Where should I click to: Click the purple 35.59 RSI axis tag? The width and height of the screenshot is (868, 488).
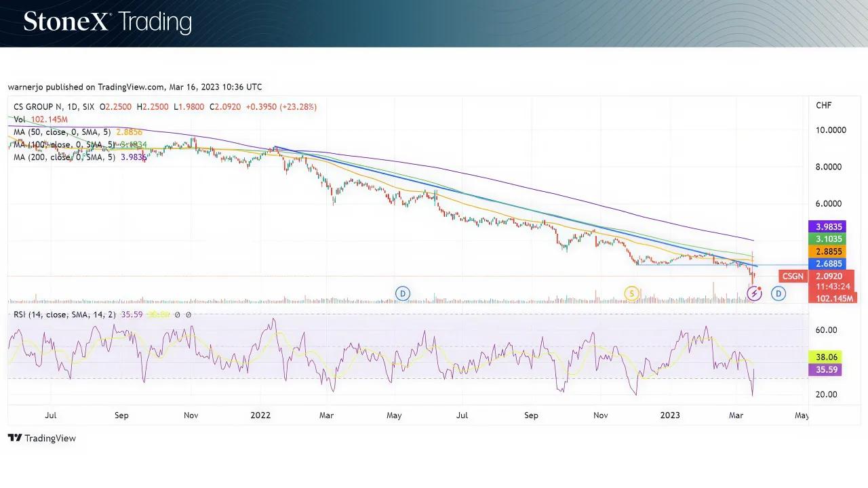(x=827, y=369)
